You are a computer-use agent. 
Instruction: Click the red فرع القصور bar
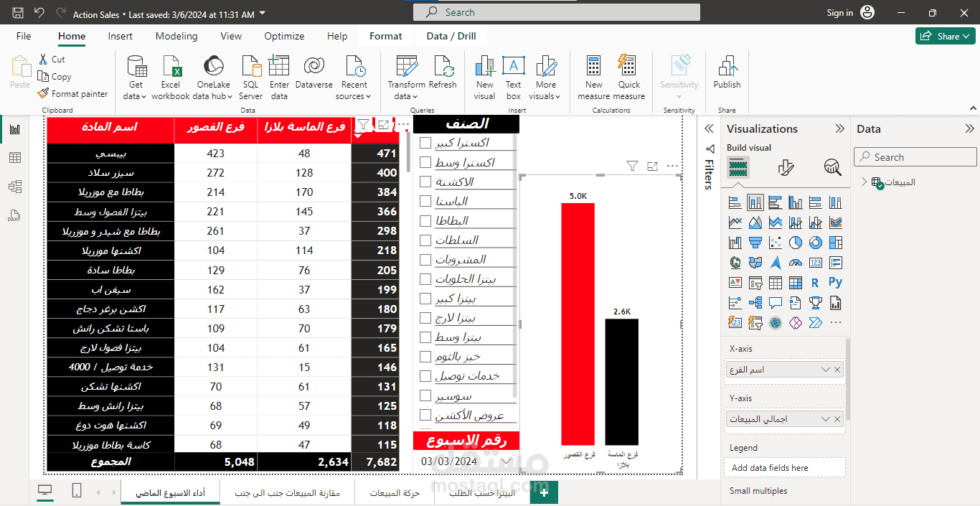578,324
